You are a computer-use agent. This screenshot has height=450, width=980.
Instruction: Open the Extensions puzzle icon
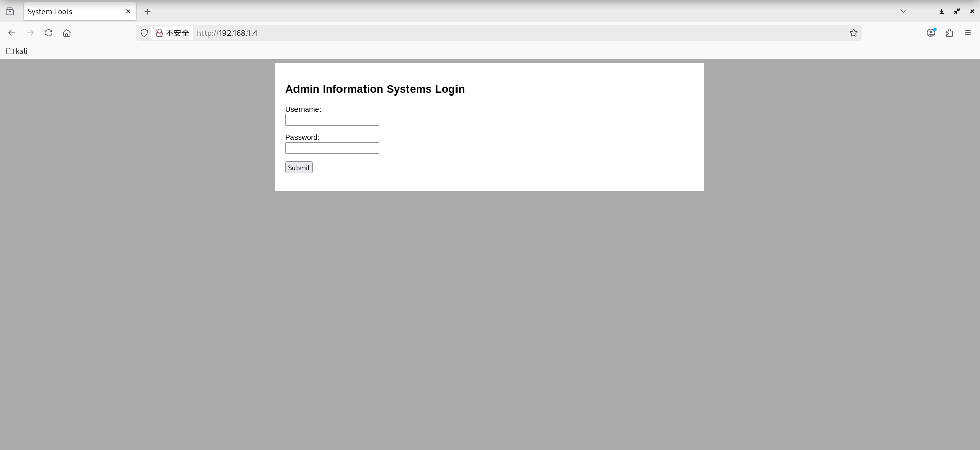click(x=949, y=33)
